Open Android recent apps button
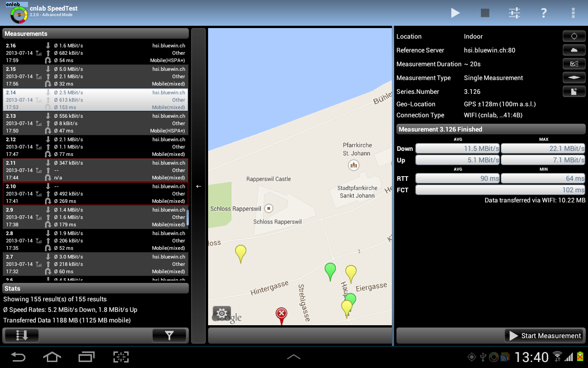588x368 pixels. [86, 357]
